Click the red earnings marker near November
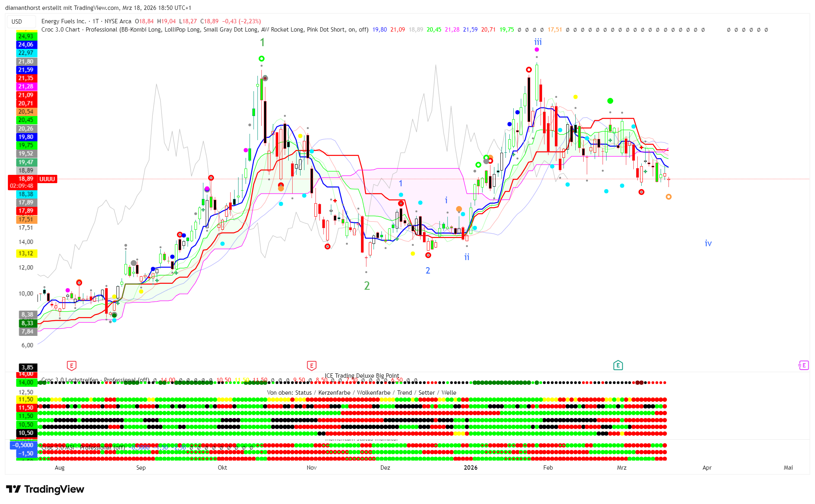This screenshot has height=504, width=815. tap(312, 365)
